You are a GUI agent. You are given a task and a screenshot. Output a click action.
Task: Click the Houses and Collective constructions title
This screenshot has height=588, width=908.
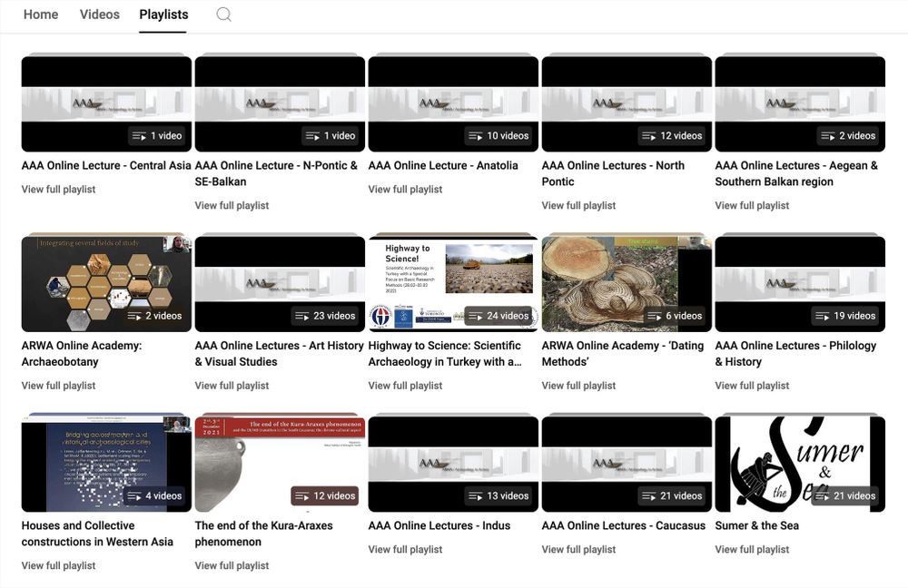pyautogui.click(x=97, y=534)
